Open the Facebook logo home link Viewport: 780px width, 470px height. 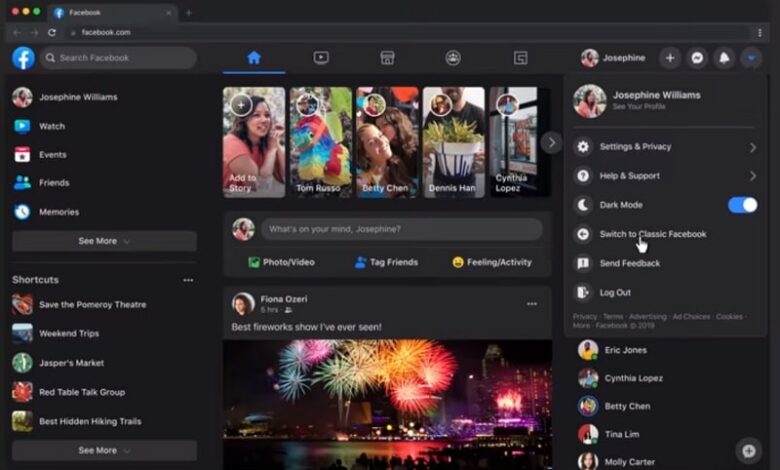coord(23,58)
